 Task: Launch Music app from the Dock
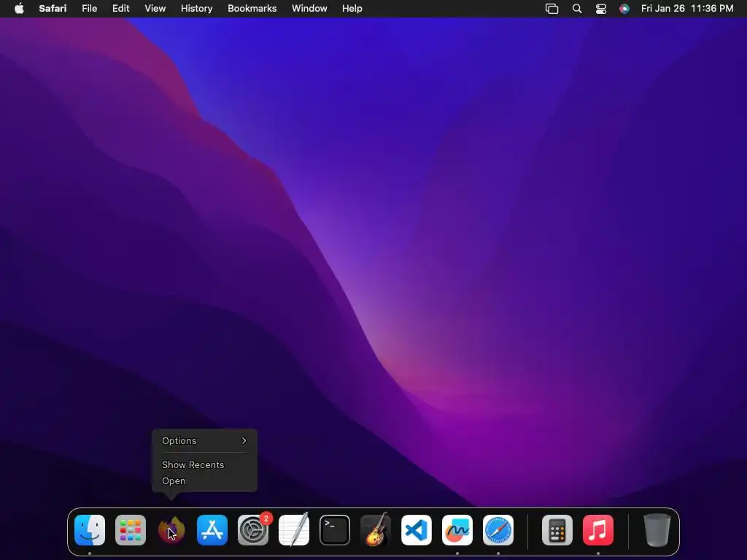click(x=598, y=530)
